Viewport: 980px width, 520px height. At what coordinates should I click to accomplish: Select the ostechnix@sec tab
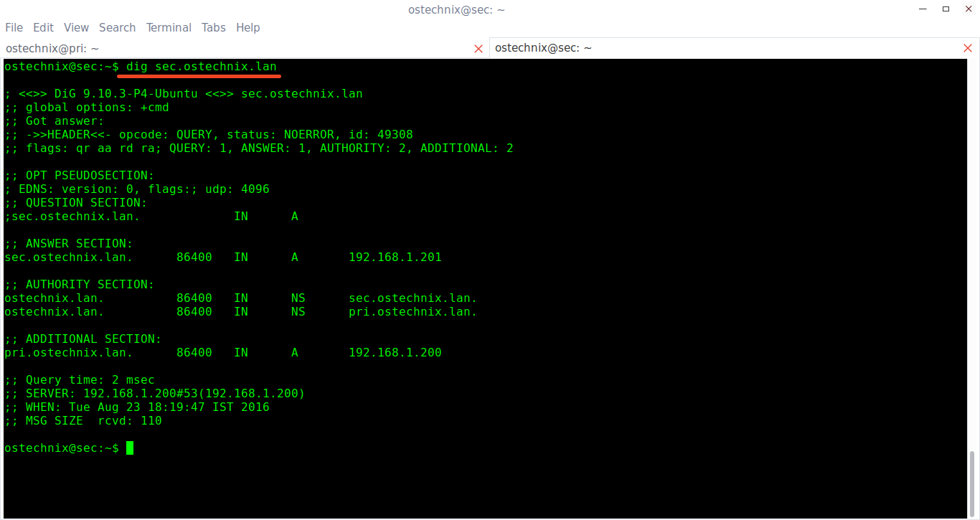[x=717, y=48]
